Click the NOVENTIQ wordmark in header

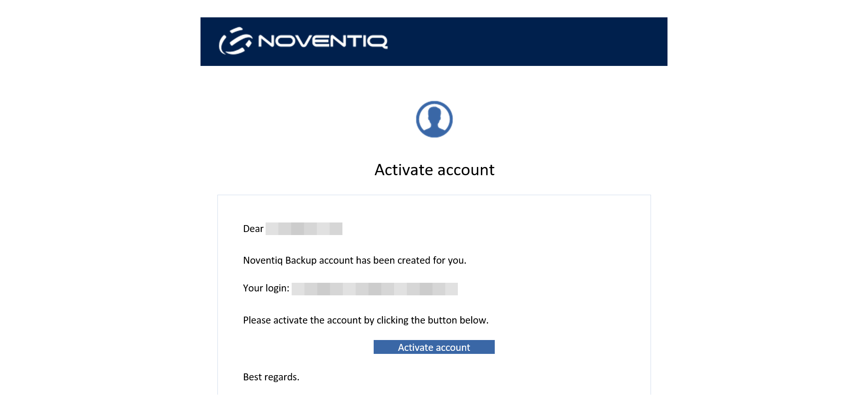pyautogui.click(x=322, y=41)
